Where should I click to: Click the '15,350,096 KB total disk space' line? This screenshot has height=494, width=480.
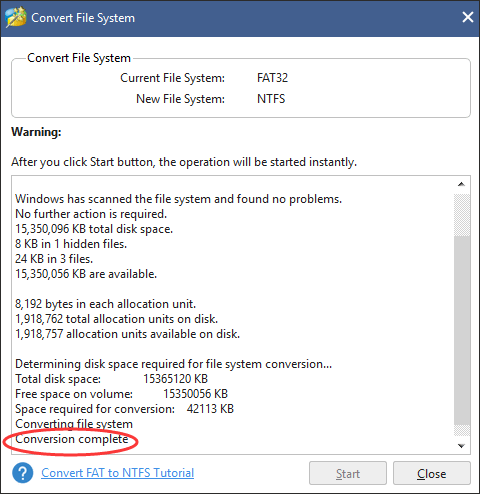[94, 229]
